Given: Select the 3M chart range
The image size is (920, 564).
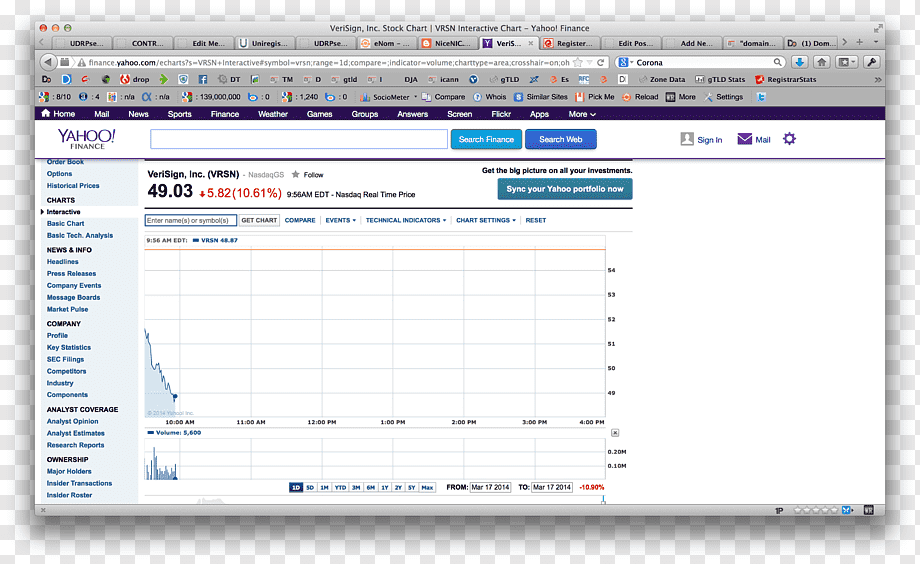Looking at the screenshot, I should 356,487.
